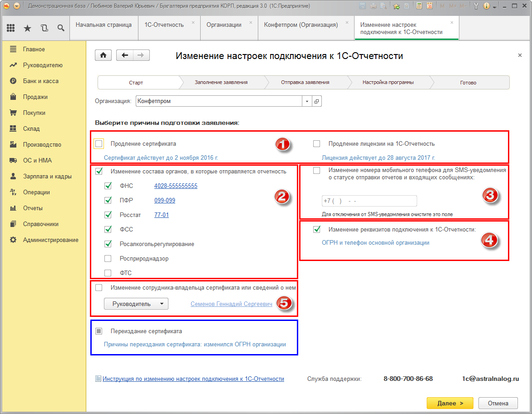Check Продление сертификата checkbox
This screenshot has height=414, width=532.
tap(99, 143)
